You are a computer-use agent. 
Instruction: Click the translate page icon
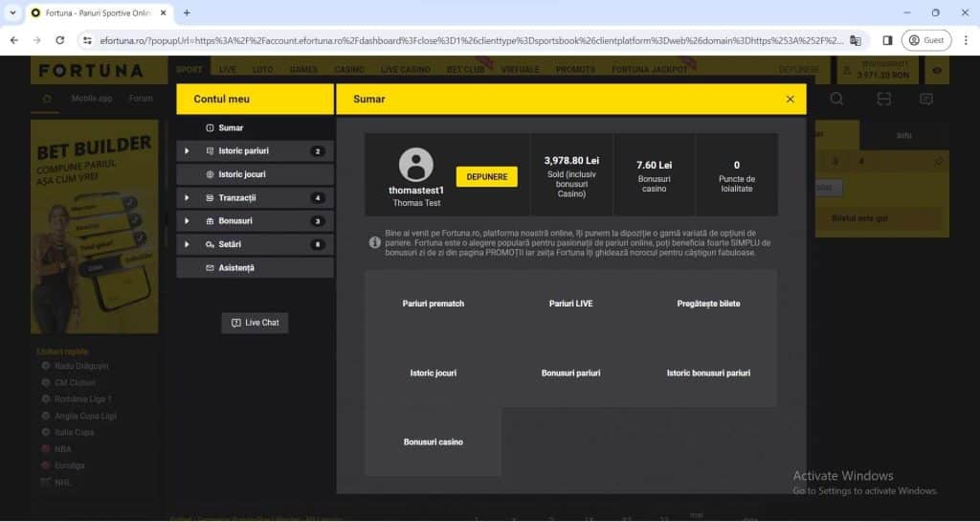click(x=855, y=40)
